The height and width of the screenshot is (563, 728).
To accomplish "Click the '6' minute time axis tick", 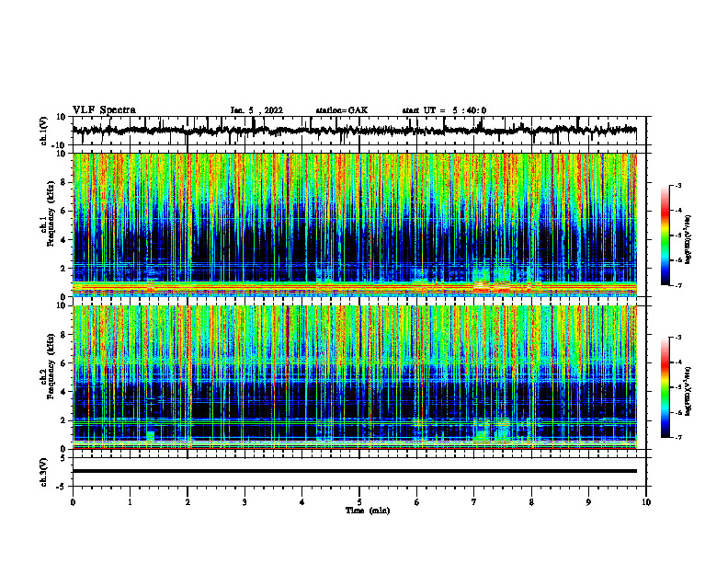I will point(417,502).
